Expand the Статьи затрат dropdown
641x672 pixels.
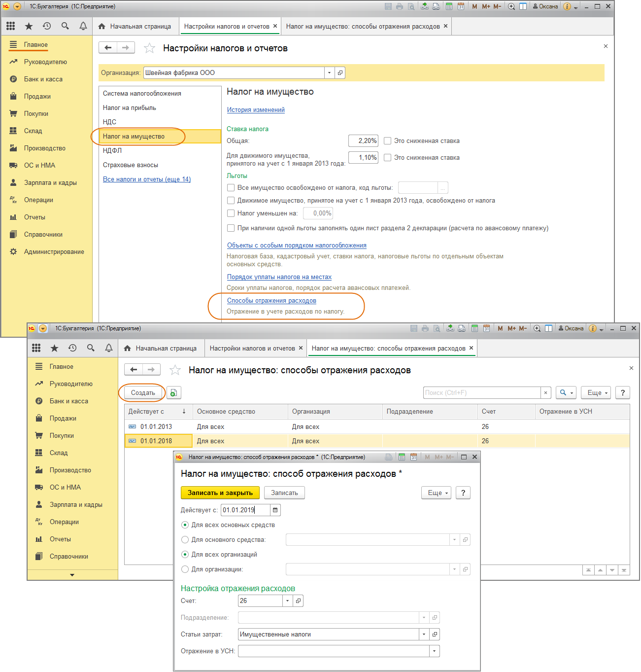pyautogui.click(x=424, y=635)
